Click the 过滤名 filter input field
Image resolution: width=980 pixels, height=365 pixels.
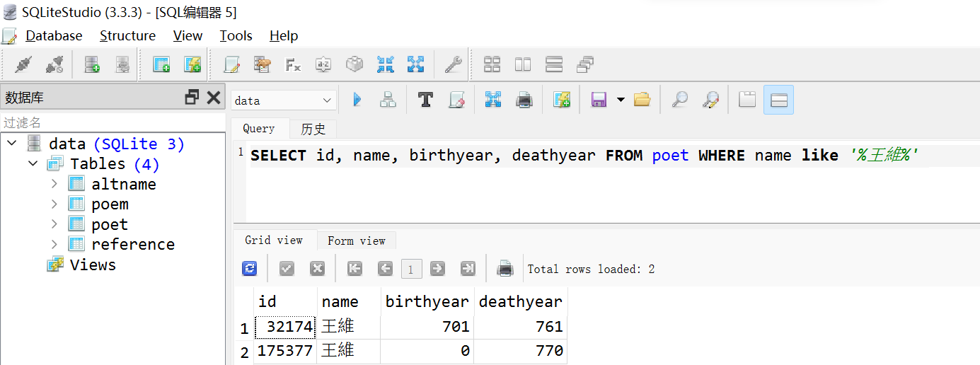point(113,122)
